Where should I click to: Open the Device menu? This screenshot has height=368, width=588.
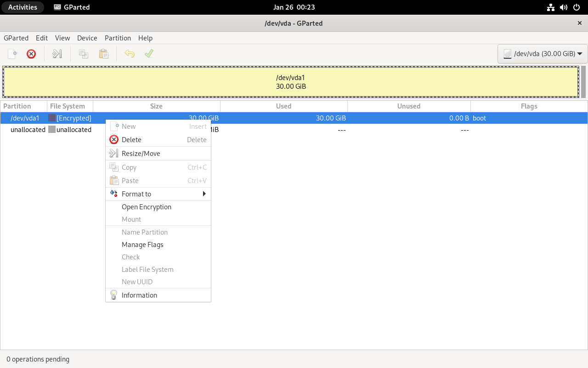[87, 38]
